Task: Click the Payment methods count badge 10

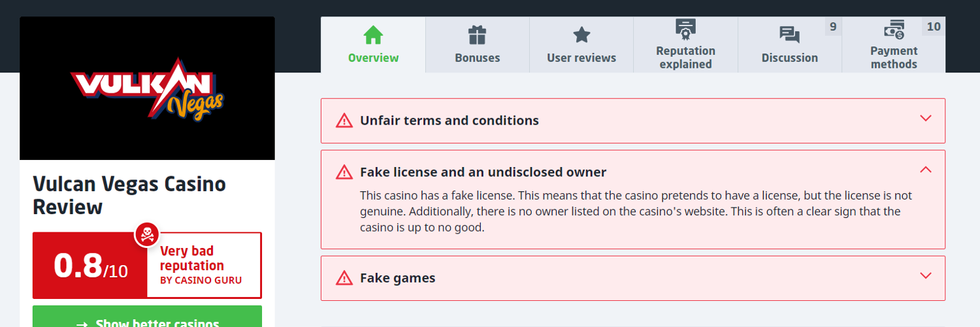Action: coord(934,27)
